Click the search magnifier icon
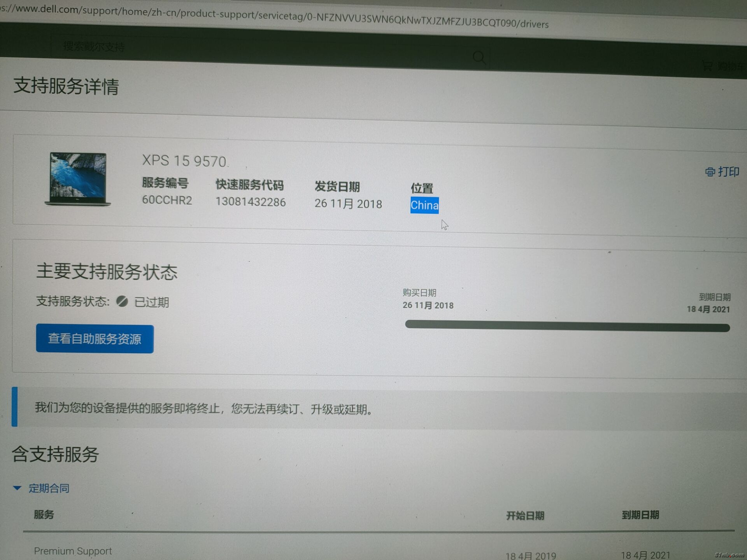 point(479,59)
